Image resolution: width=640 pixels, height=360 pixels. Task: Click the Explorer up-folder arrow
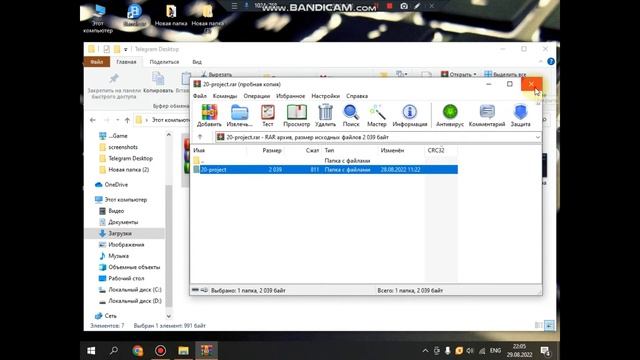point(127,120)
